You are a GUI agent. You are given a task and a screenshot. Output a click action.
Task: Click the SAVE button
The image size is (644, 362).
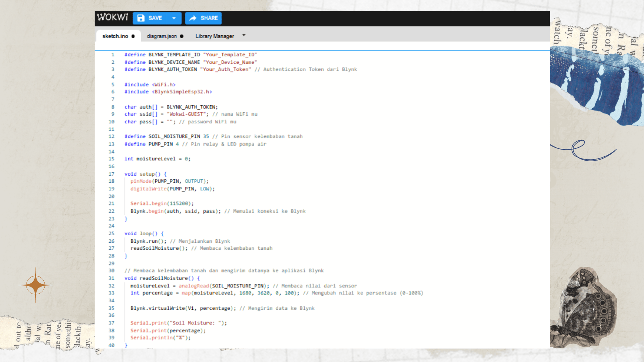(x=150, y=18)
